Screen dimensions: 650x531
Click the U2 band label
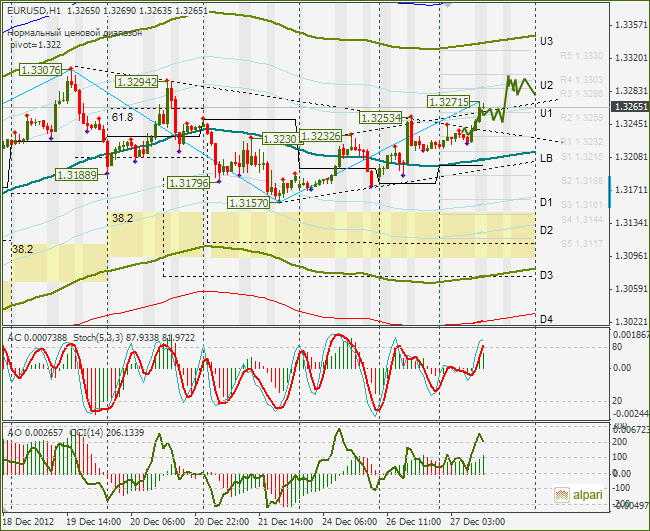pyautogui.click(x=546, y=85)
